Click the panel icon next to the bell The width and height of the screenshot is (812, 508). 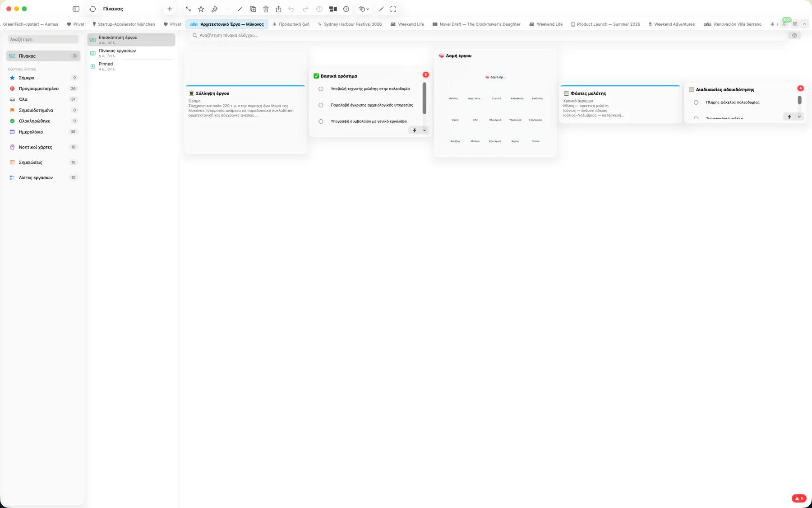(795, 24)
